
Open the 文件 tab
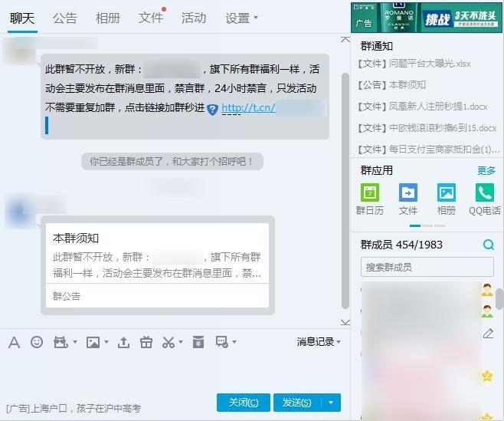[151, 18]
